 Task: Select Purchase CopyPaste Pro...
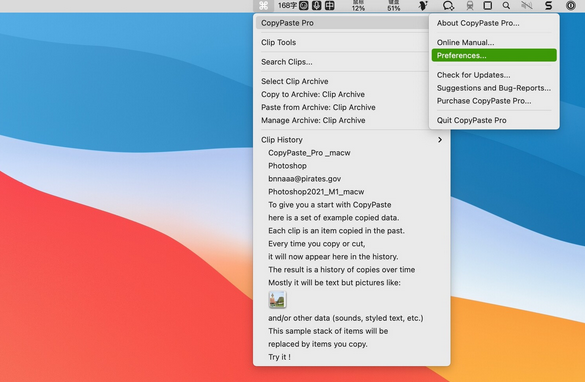[494, 101]
